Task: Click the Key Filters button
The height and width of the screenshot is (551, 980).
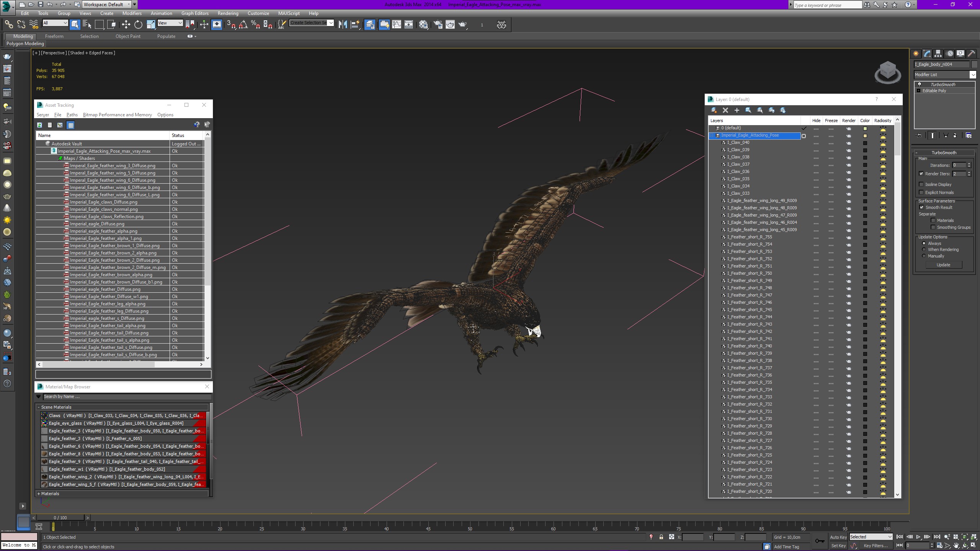Action: (876, 546)
